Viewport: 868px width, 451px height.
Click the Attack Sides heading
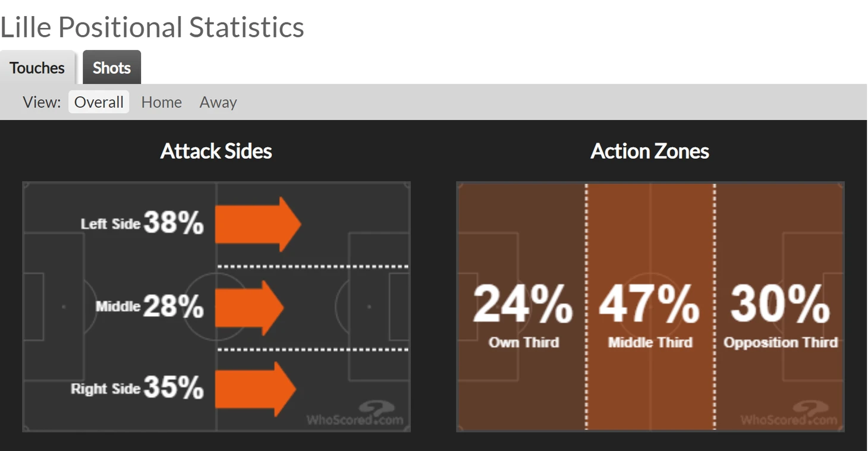(x=216, y=151)
